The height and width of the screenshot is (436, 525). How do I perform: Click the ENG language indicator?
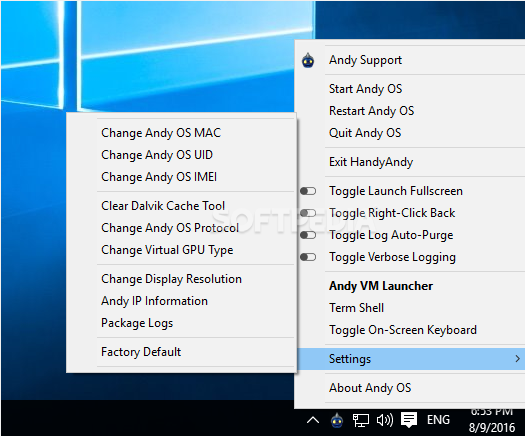438,420
